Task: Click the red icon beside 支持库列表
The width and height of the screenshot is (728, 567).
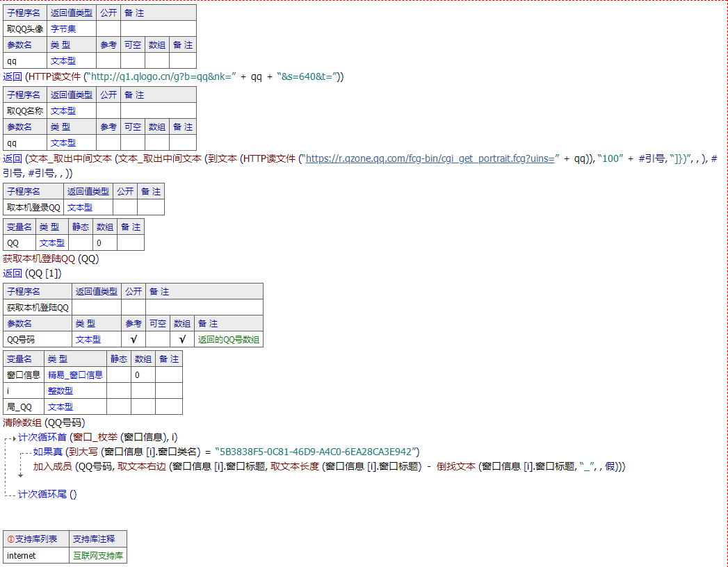Action: pos(10,539)
